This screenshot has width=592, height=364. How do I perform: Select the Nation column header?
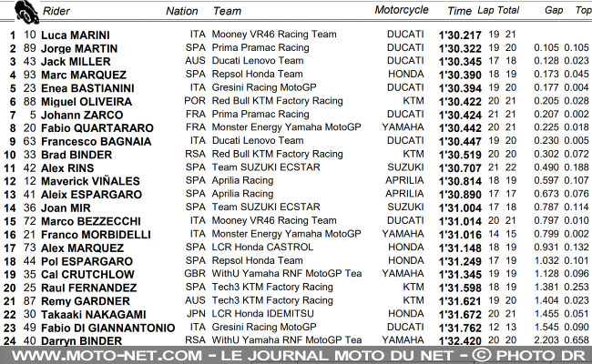[x=182, y=11]
